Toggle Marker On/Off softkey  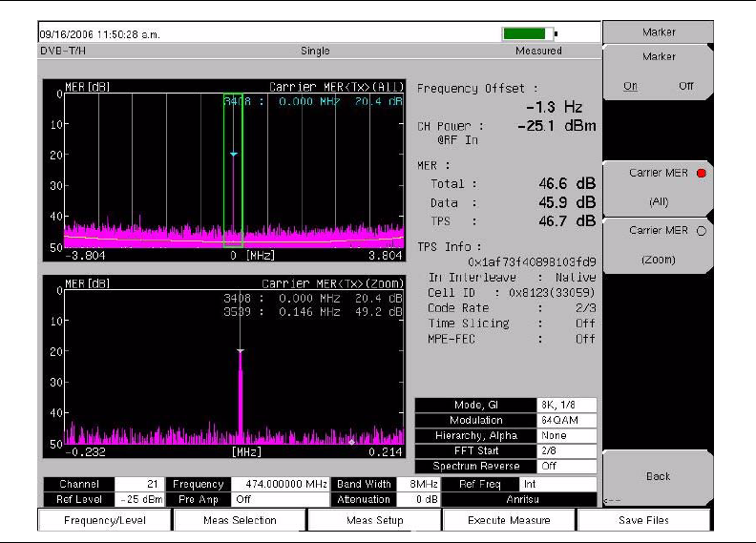pyautogui.click(x=658, y=72)
